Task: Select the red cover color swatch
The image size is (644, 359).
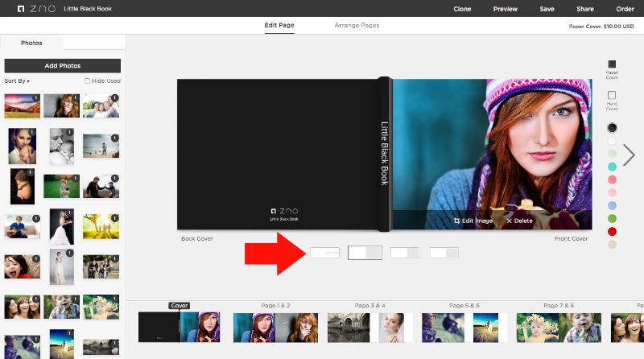Action: 612,231
